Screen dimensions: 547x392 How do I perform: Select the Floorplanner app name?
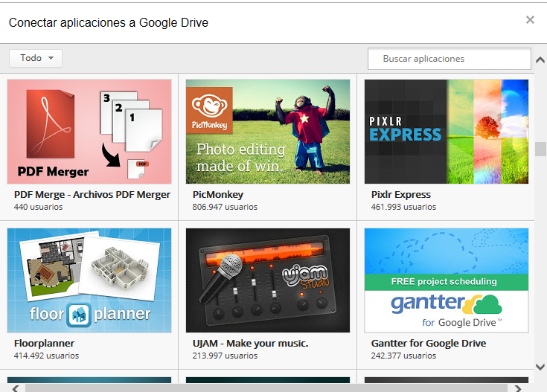click(x=44, y=344)
